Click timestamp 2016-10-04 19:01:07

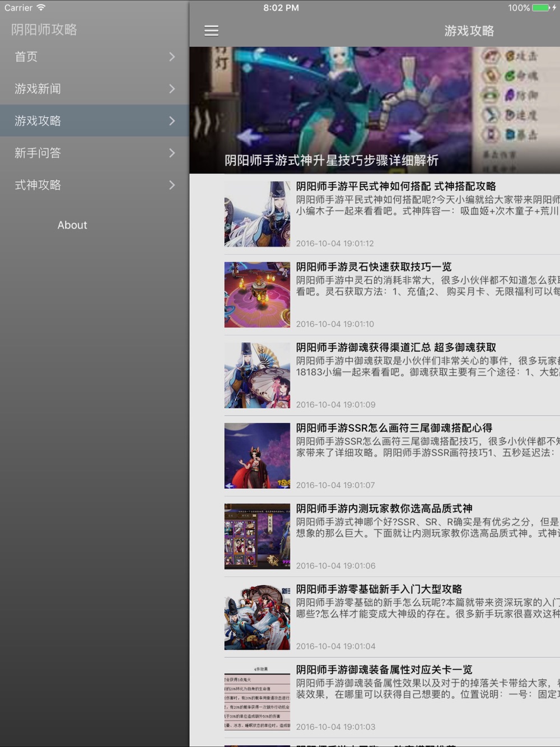coord(335,485)
